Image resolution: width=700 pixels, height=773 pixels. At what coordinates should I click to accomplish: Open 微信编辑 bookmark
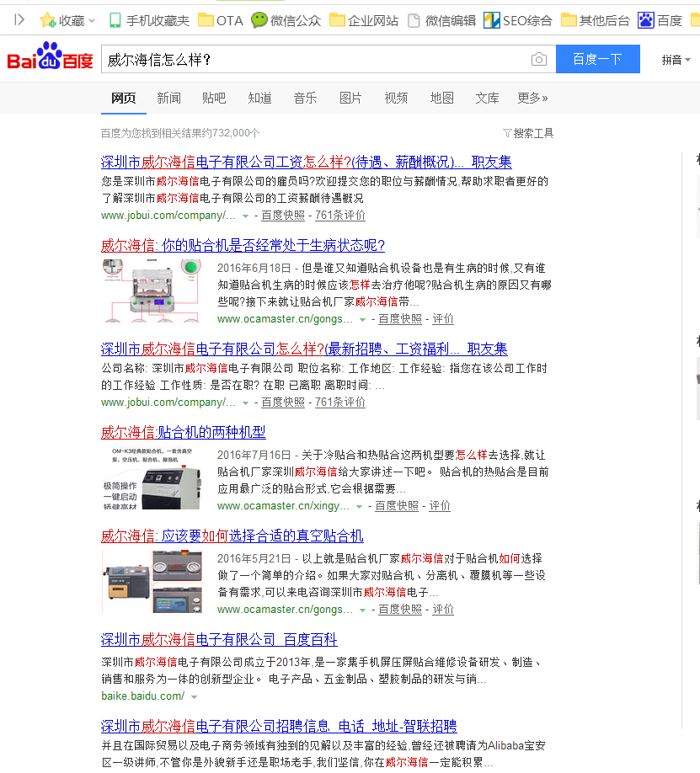point(441,20)
